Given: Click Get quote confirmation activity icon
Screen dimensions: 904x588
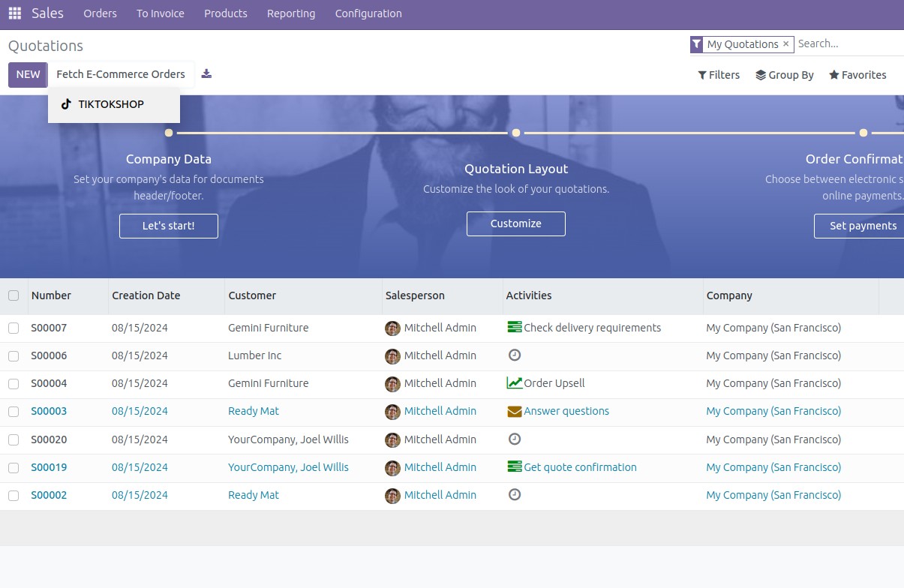Looking at the screenshot, I should click(515, 467).
